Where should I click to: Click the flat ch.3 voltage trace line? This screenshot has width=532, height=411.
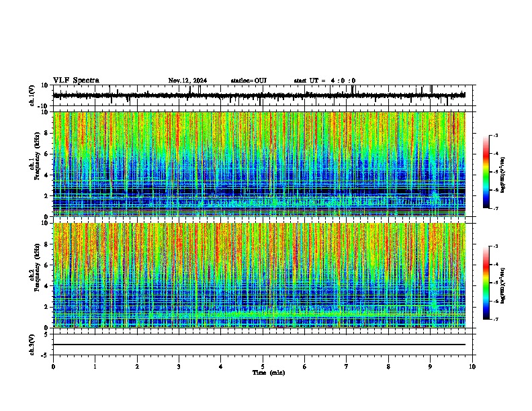tap(259, 345)
